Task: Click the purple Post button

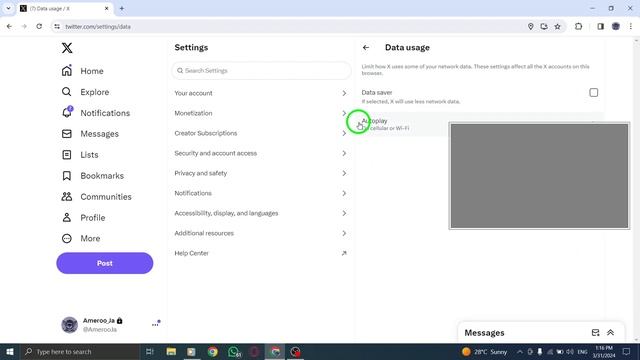Action: coord(104,263)
